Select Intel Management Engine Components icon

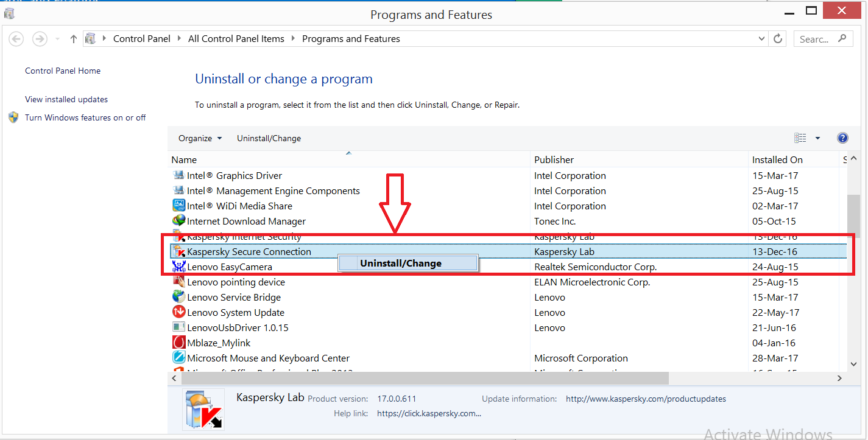pyautogui.click(x=178, y=190)
